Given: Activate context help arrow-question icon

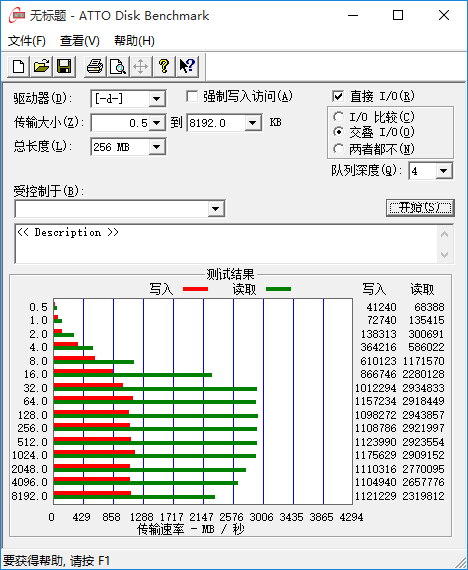Looking at the screenshot, I should [187, 67].
